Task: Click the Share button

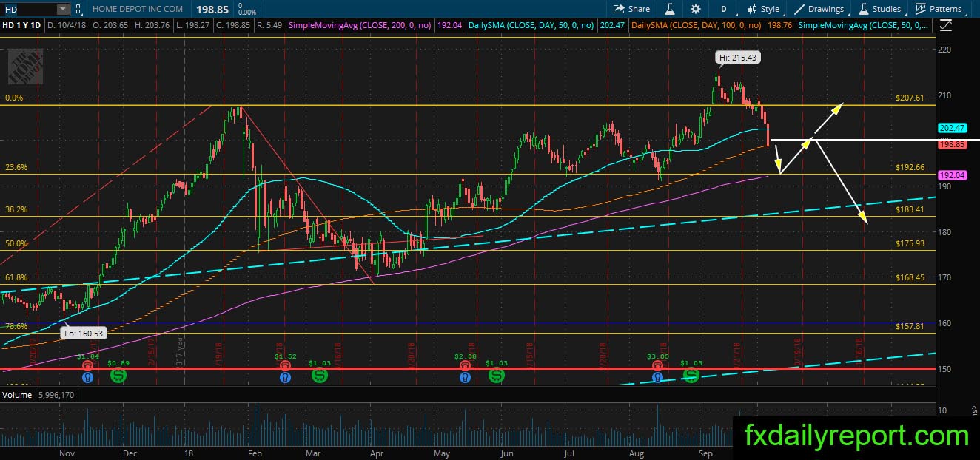Action: [x=631, y=9]
